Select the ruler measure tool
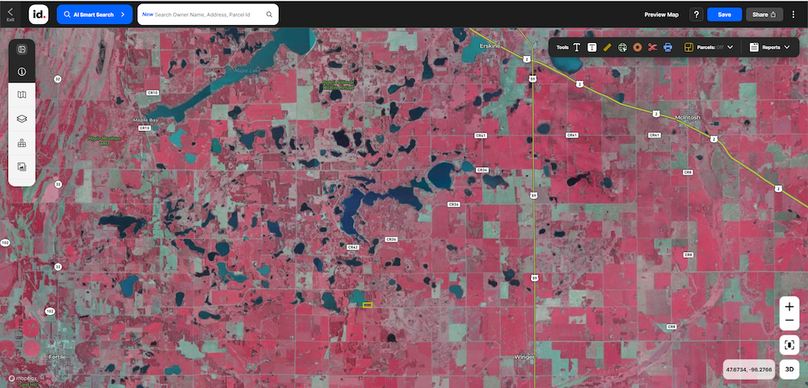 coord(607,47)
